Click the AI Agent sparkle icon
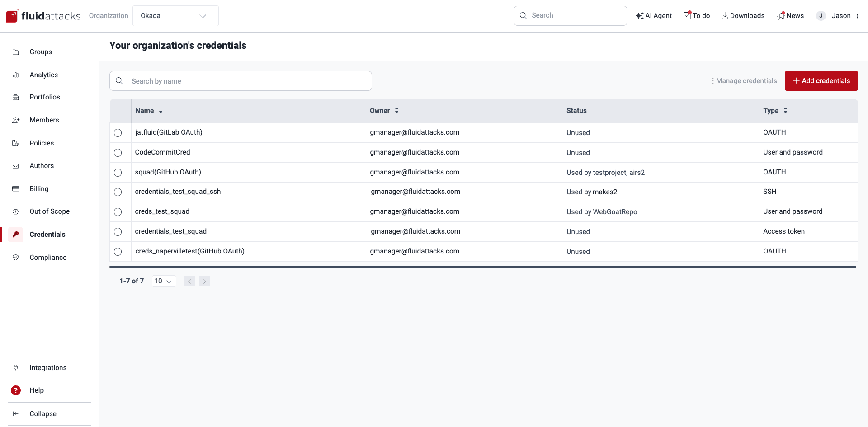Viewport: 868px width, 427px height. pos(639,15)
